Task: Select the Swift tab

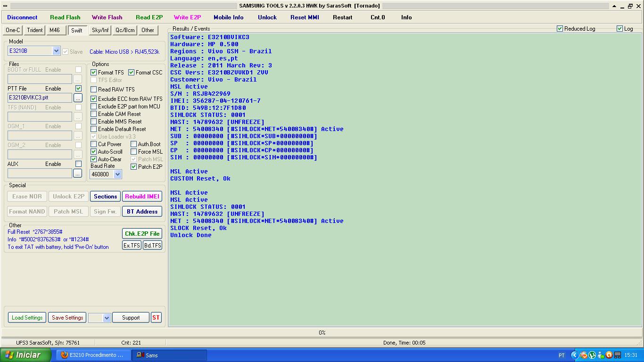Action: click(x=77, y=31)
